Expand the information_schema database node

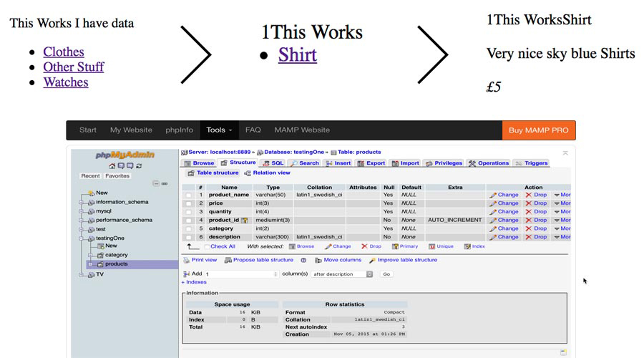click(x=81, y=202)
